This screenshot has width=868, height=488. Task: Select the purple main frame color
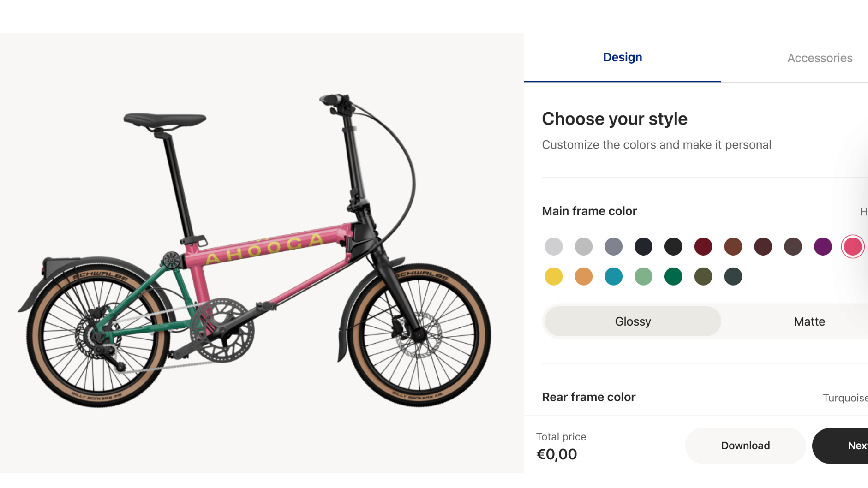[x=823, y=247]
